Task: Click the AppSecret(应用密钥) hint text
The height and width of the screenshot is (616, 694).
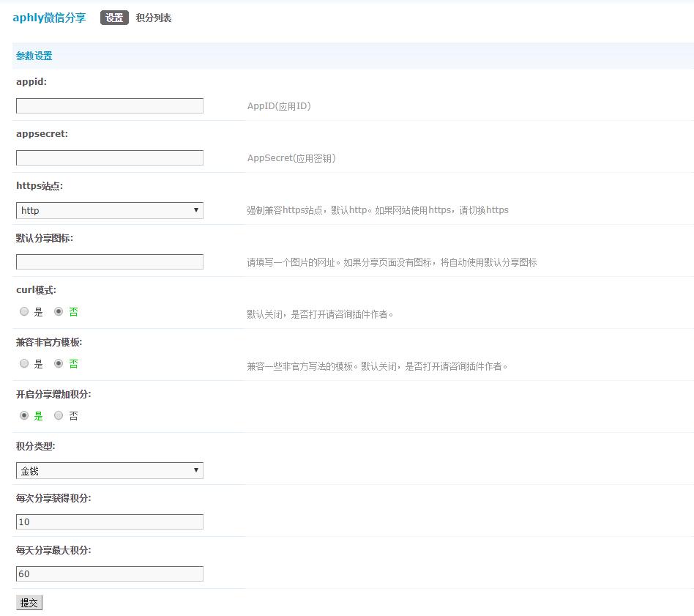Action: point(291,158)
